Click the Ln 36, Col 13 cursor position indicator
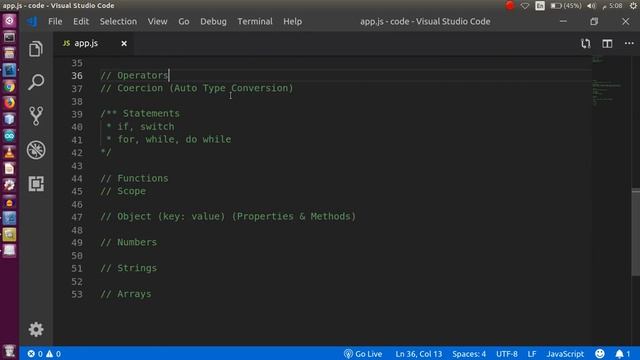This screenshot has height=360, width=640. 418,354
